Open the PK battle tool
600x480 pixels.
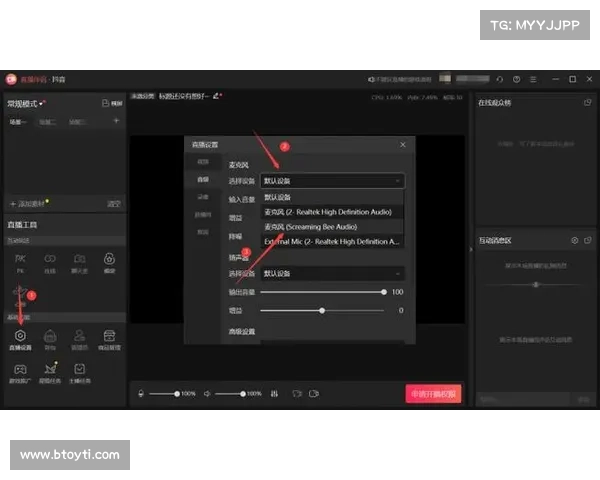click(20, 263)
